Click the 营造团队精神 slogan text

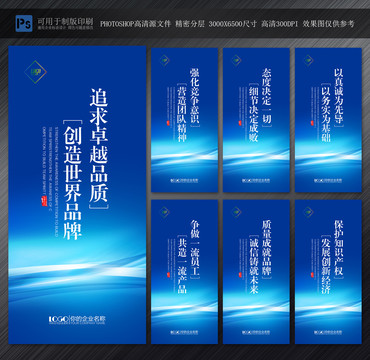point(182,114)
